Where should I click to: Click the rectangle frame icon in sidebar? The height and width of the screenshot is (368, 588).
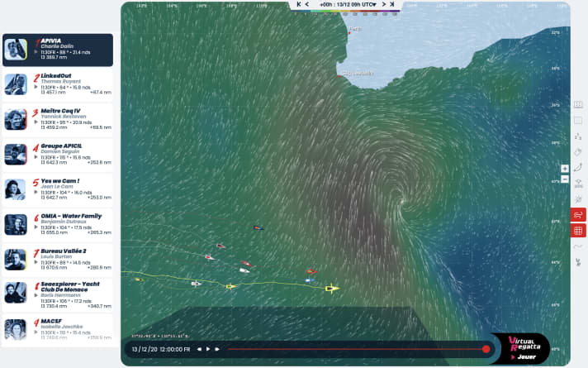coord(578,121)
